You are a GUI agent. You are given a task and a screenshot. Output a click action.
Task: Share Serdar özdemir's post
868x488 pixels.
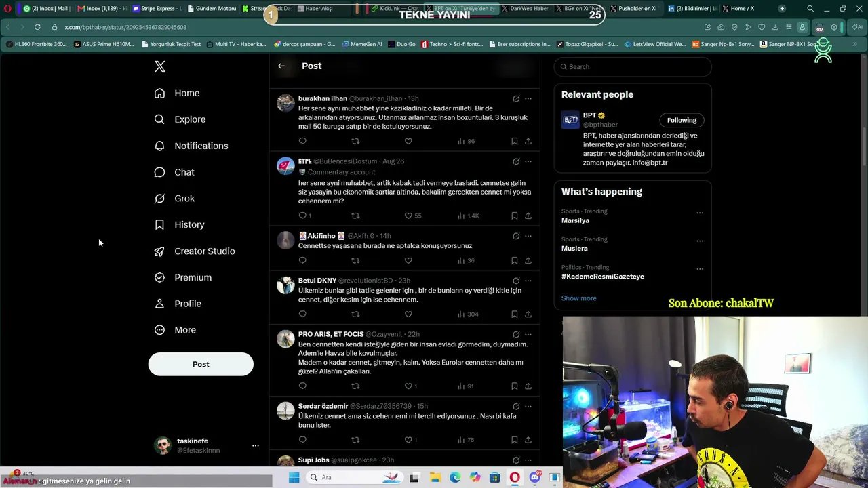[x=528, y=440]
